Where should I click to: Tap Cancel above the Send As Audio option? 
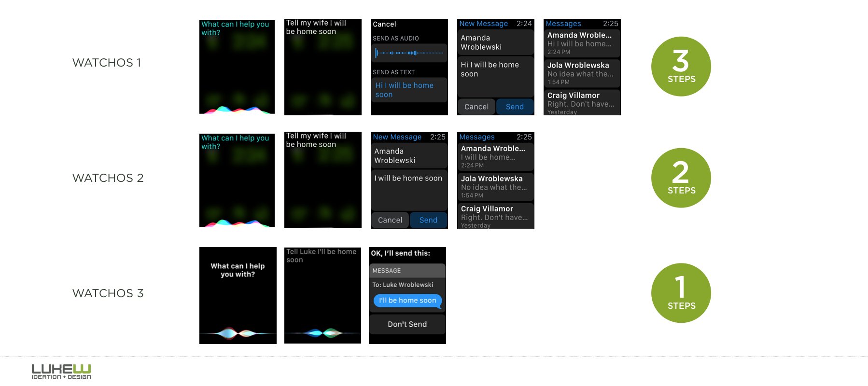point(384,24)
